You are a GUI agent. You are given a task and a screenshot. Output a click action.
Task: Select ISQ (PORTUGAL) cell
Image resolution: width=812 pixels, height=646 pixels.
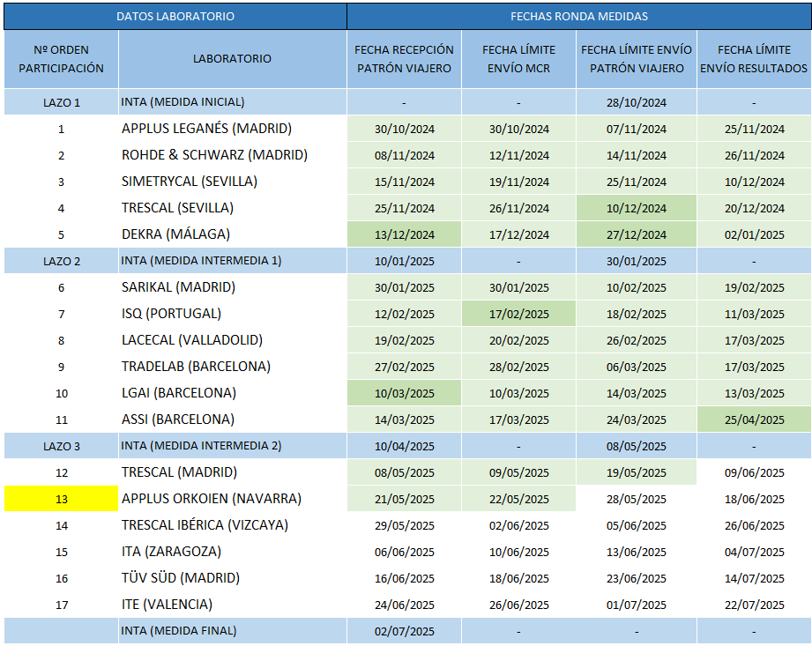pyautogui.click(x=233, y=313)
